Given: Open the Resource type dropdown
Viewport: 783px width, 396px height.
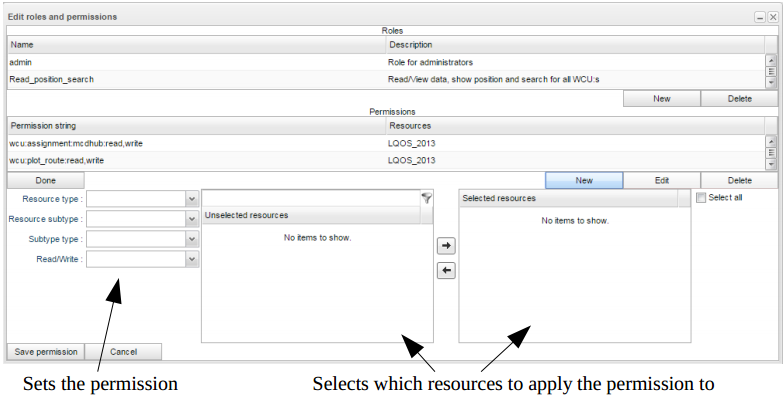Looking at the screenshot, I should tap(192, 199).
